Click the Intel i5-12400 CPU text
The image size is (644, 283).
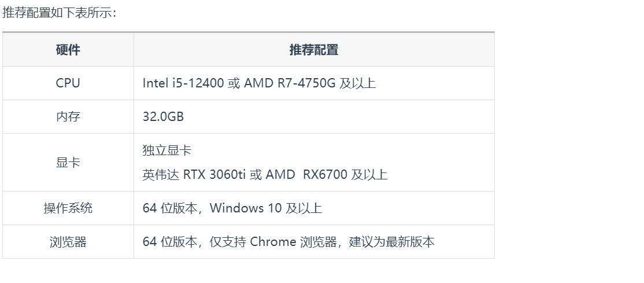tap(183, 83)
